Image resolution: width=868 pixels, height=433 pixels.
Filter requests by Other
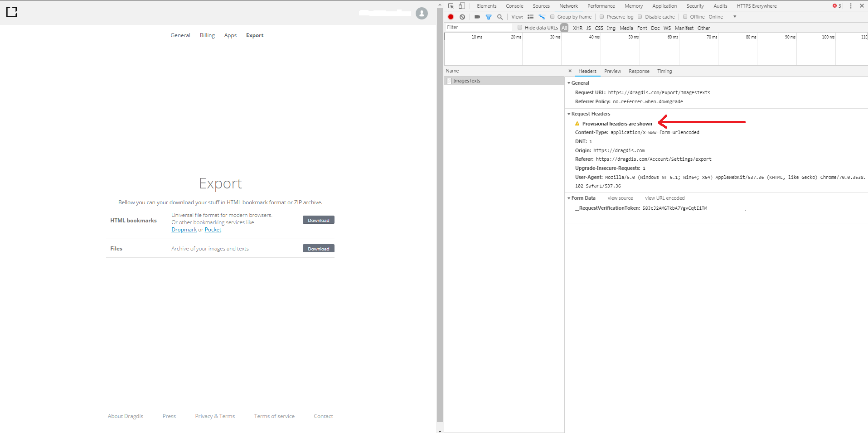703,28
